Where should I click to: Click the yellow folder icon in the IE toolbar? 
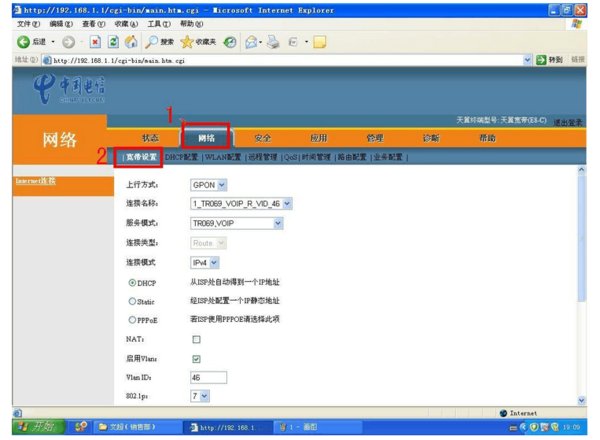pyautogui.click(x=320, y=42)
